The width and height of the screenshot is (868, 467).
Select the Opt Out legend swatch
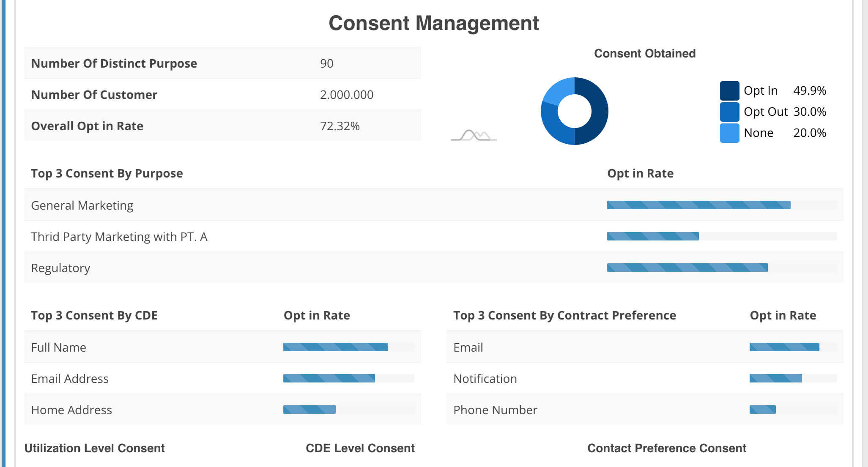click(x=730, y=112)
